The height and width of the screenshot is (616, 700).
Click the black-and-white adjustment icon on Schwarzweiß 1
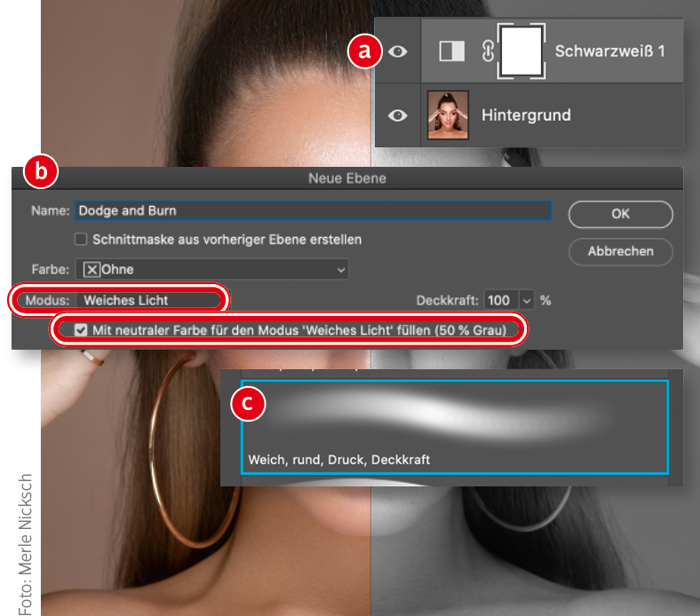(x=452, y=51)
